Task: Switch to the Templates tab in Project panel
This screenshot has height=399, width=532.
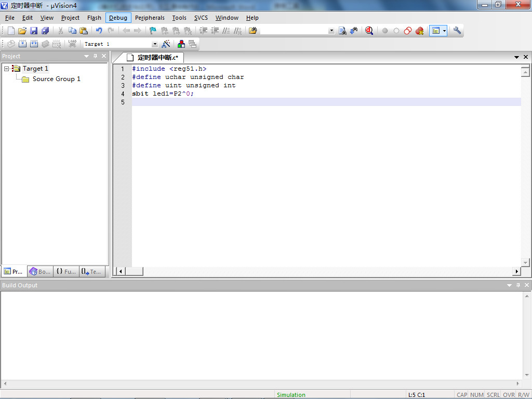Action: 91,271
